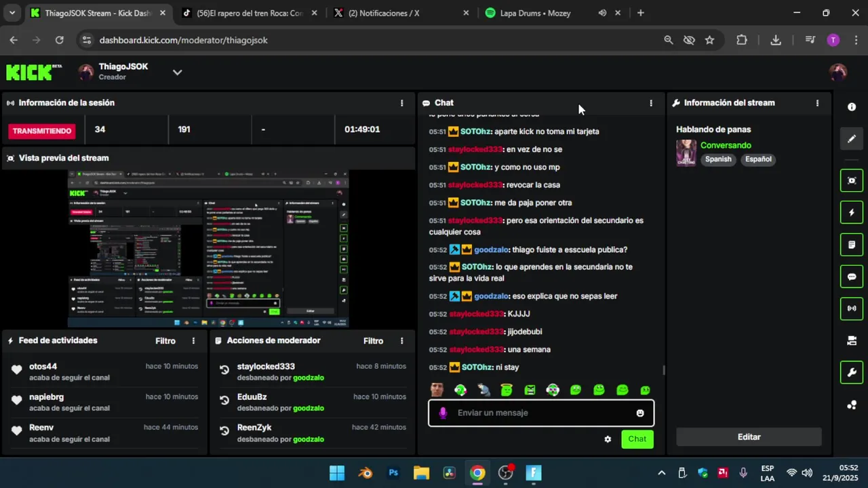Open chat settings gear icon
This screenshot has width=868, height=488.
coord(608,439)
